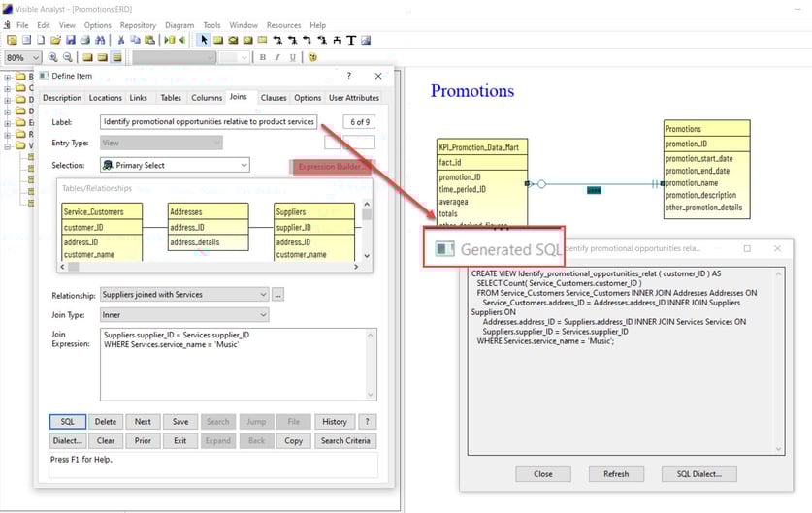Click the '...' button beside Relationship
This screenshot has height=513, width=812.
278,295
